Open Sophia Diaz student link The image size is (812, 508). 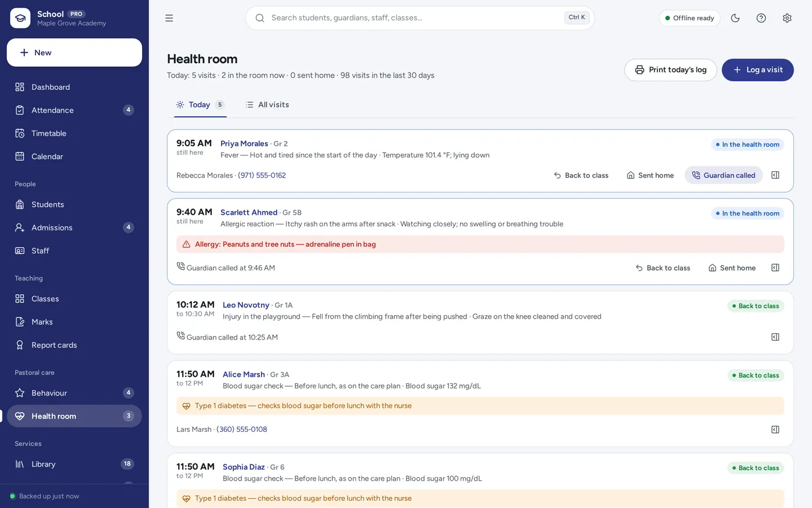click(x=244, y=467)
